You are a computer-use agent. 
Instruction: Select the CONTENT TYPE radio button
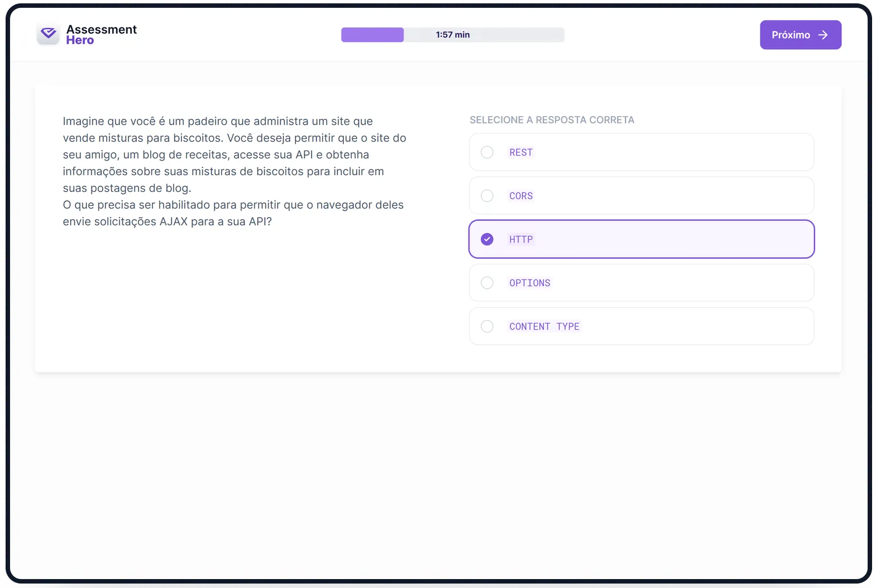pos(487,326)
